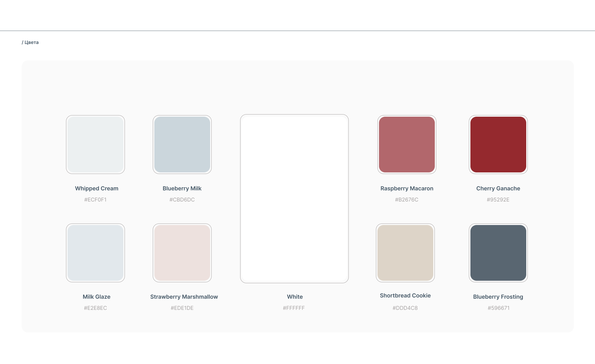The height and width of the screenshot is (364, 595).
Task: Select the Shortbread Cookie beige swatch
Action: coord(405,253)
